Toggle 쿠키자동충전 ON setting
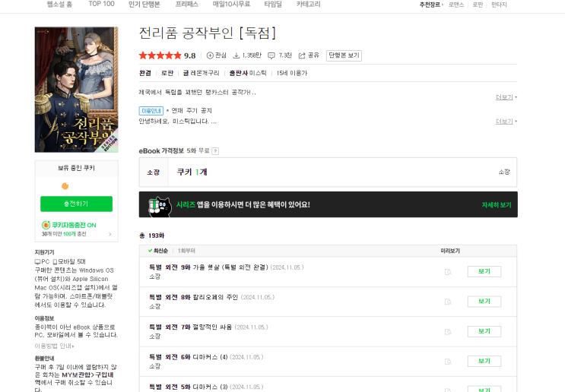Screen dimensions: 565x392 click(x=74, y=225)
